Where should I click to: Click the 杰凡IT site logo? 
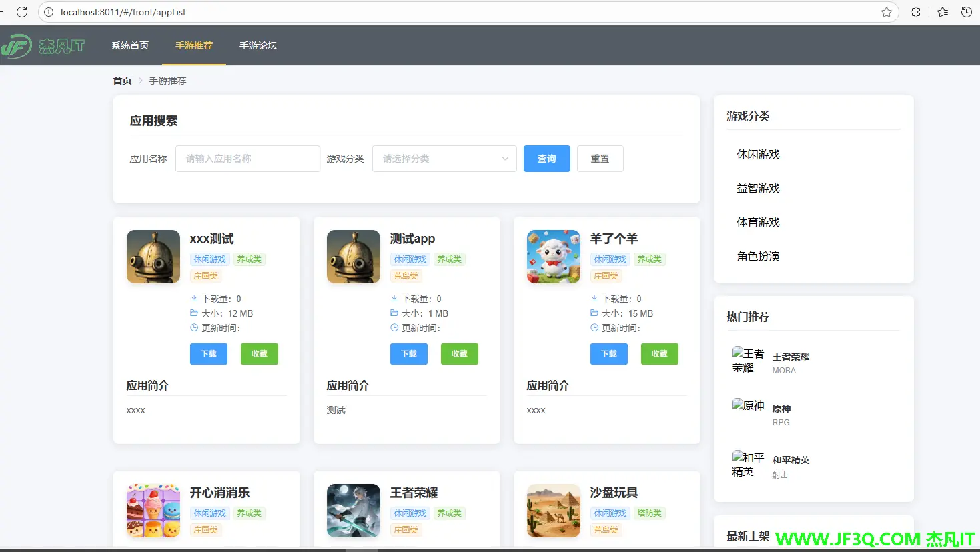click(45, 45)
